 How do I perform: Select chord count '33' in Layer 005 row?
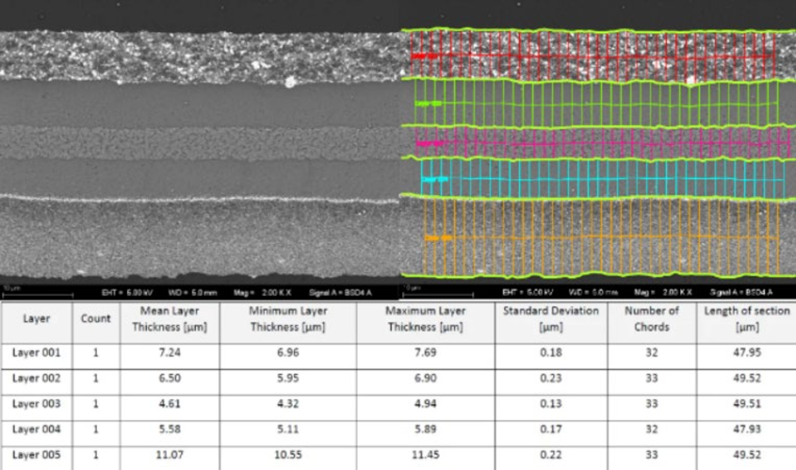pos(652,455)
